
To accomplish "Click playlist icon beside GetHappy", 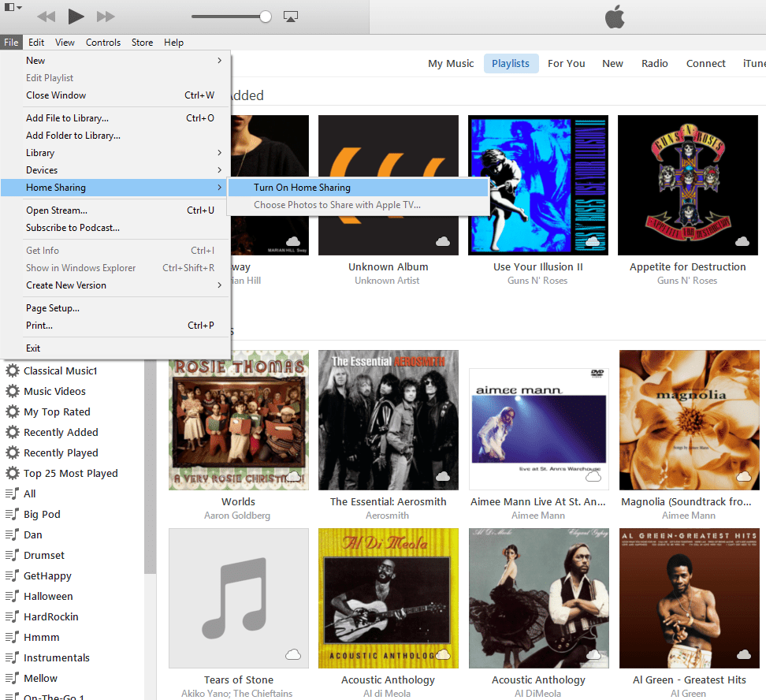I will 12,575.
